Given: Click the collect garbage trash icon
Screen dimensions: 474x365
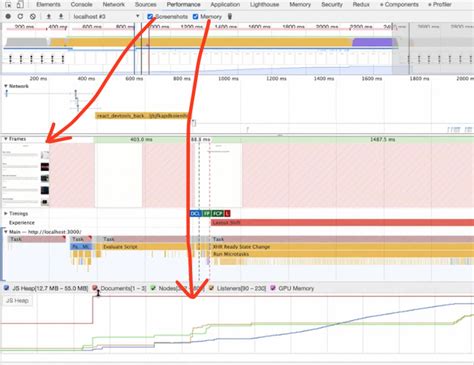Looking at the screenshot, I should [x=230, y=16].
